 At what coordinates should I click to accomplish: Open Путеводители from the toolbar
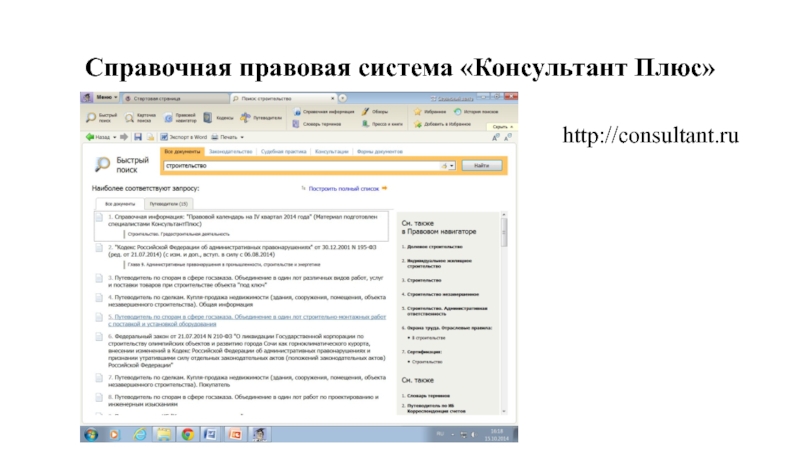(x=261, y=118)
